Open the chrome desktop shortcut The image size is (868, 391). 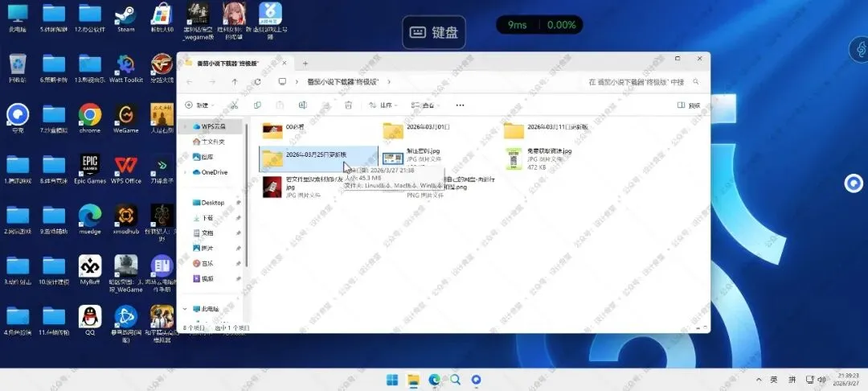click(x=90, y=118)
